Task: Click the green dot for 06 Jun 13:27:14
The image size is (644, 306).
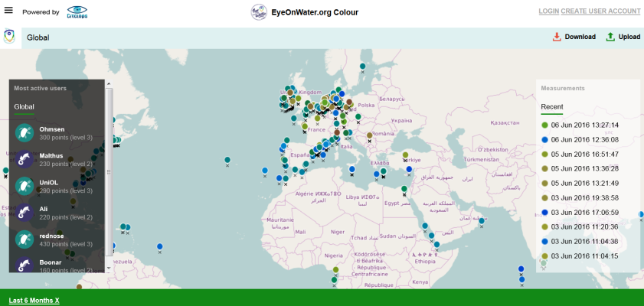Action: pyautogui.click(x=544, y=125)
